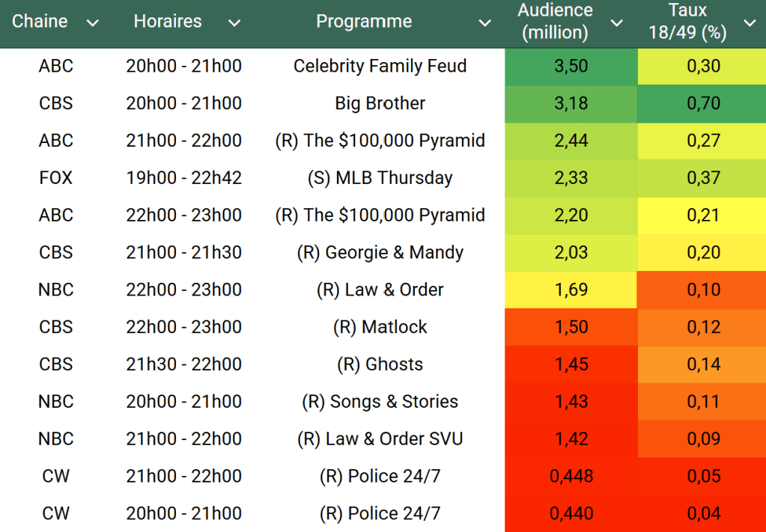
Task: Click the Programme header label text
Action: point(364,22)
